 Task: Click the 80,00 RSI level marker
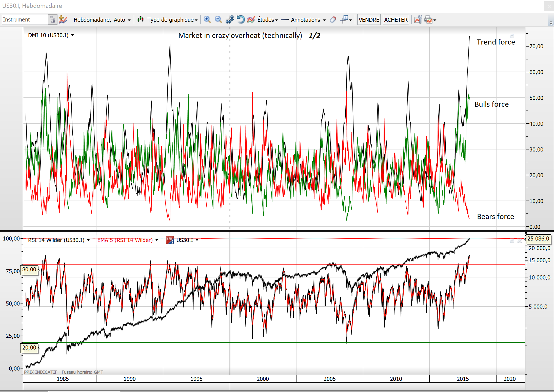(30, 270)
